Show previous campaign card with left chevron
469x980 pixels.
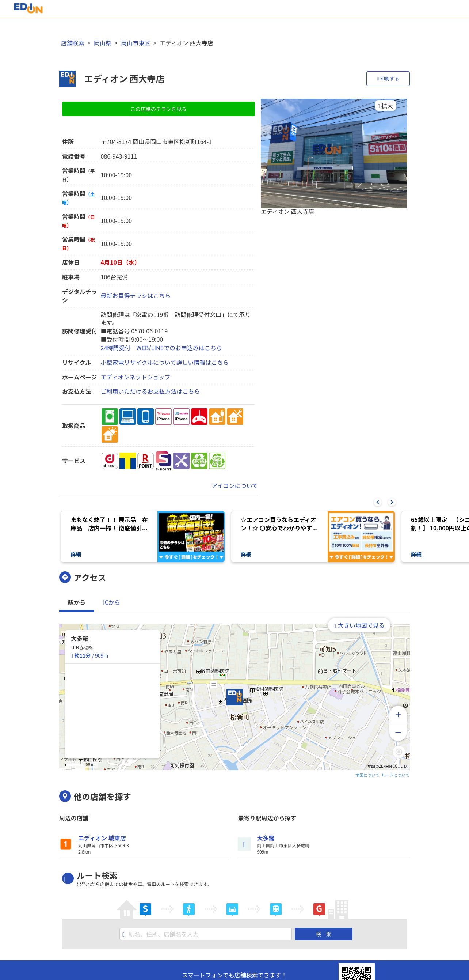click(377, 502)
